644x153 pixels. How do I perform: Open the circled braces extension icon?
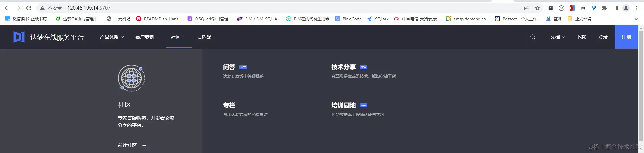561,8
